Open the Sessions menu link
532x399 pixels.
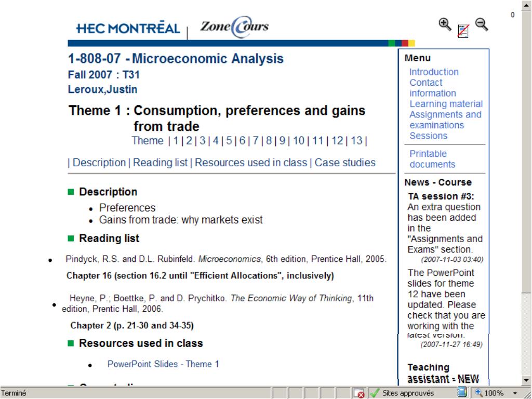pyautogui.click(x=429, y=136)
